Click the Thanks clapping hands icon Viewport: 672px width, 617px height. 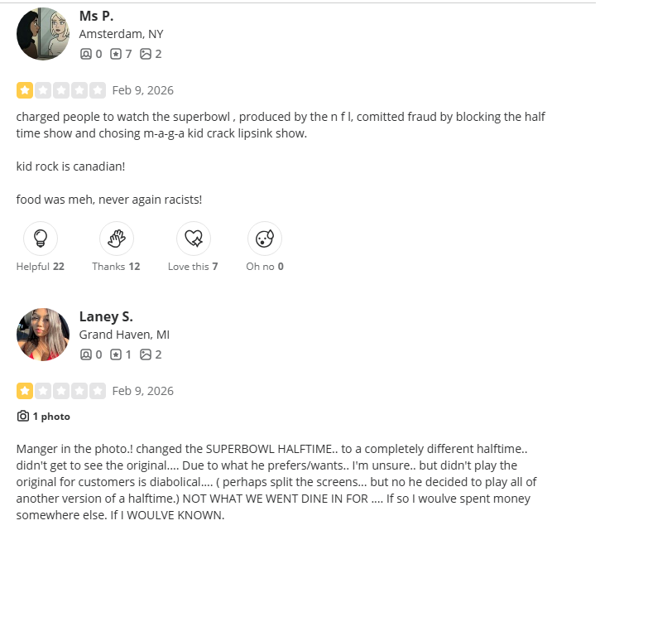click(117, 239)
